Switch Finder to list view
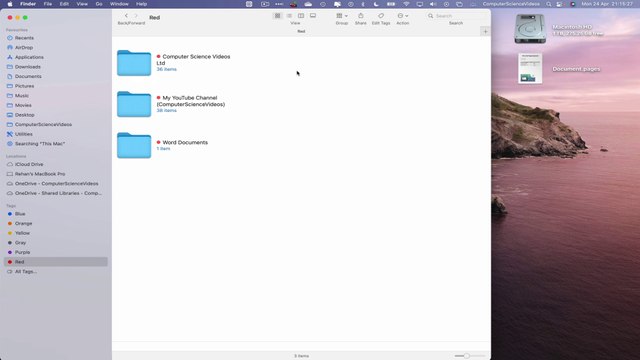Screen dimensions: 640x360 pyautogui.click(x=289, y=16)
